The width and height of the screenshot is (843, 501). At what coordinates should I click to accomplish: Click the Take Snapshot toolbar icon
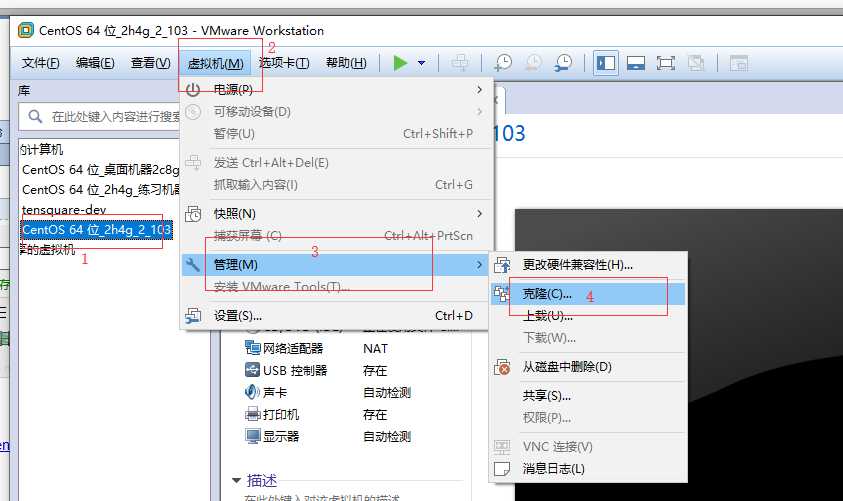pyautogui.click(x=503, y=63)
